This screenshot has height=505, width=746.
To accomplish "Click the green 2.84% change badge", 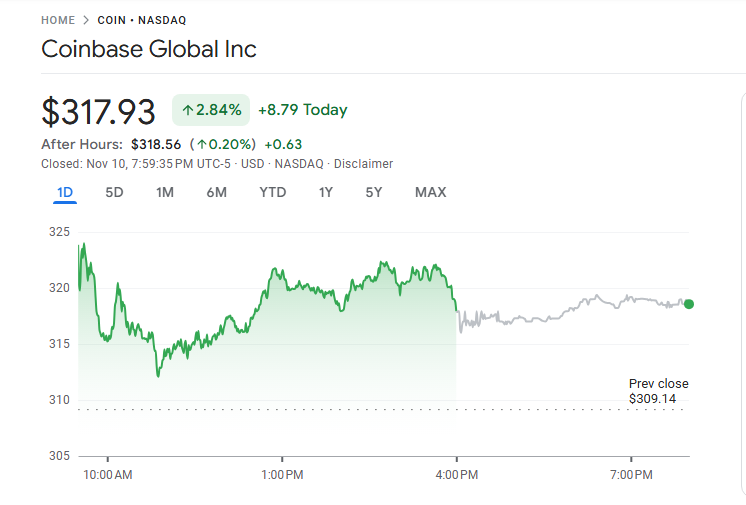I will pos(210,110).
